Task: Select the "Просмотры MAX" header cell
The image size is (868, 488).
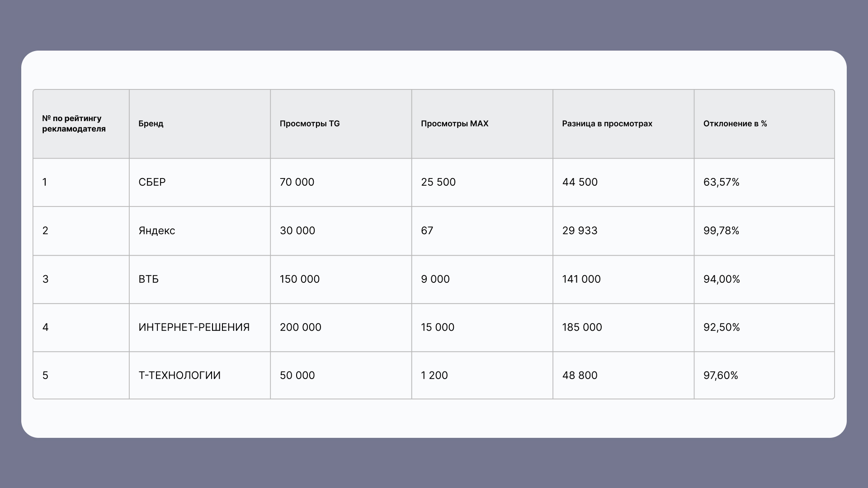Action: [454, 124]
